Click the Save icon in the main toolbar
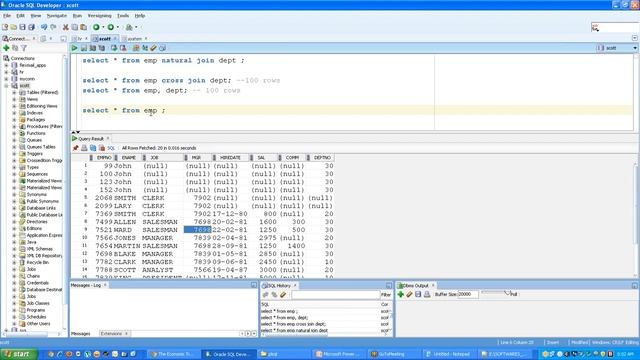 pos(22,27)
